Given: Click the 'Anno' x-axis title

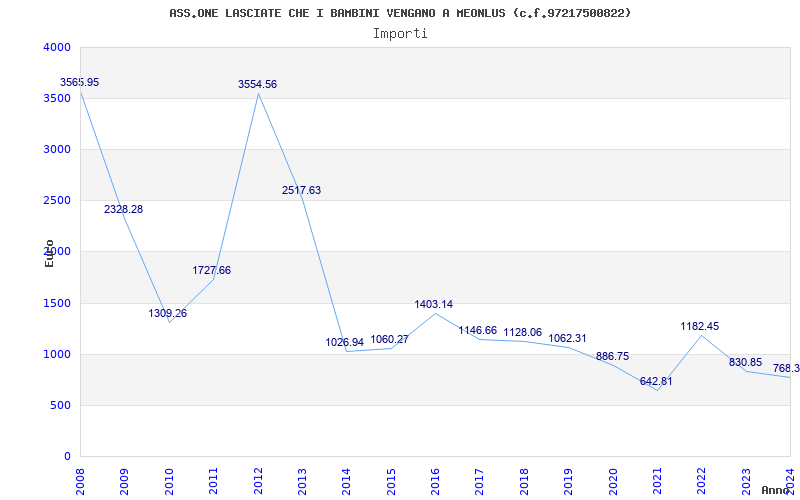Looking at the screenshot, I should [x=774, y=490].
